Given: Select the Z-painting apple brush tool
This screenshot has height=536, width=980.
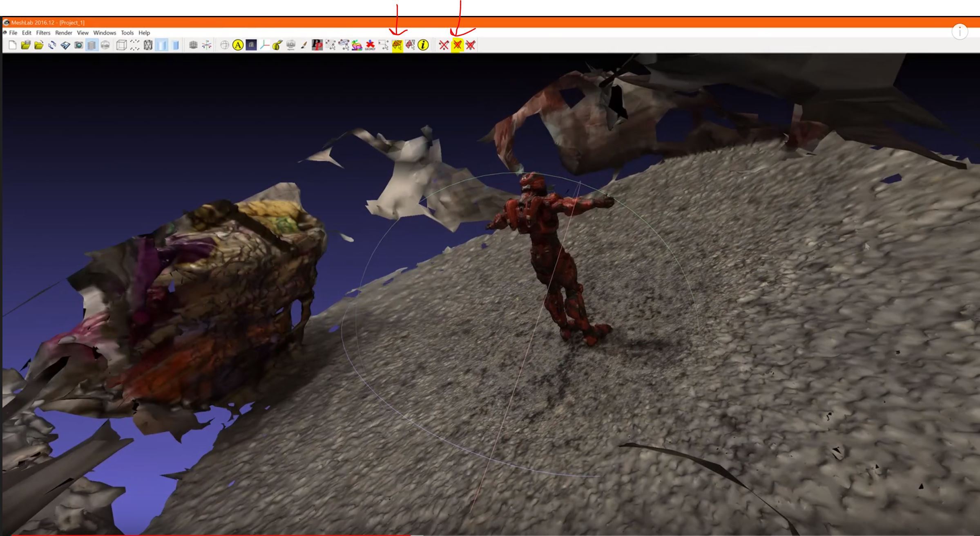Looking at the screenshot, I should tap(277, 45).
